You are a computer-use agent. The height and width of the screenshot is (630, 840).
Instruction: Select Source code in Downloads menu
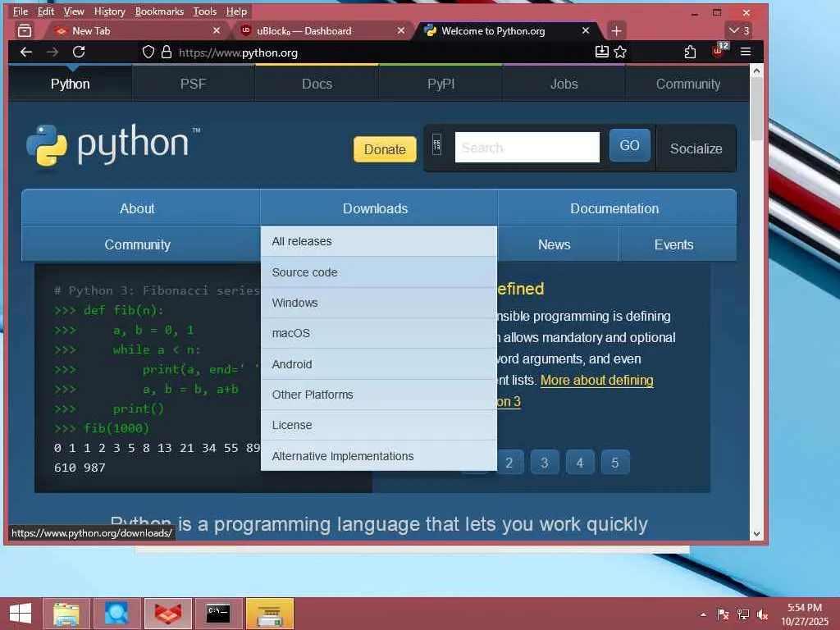point(379,272)
